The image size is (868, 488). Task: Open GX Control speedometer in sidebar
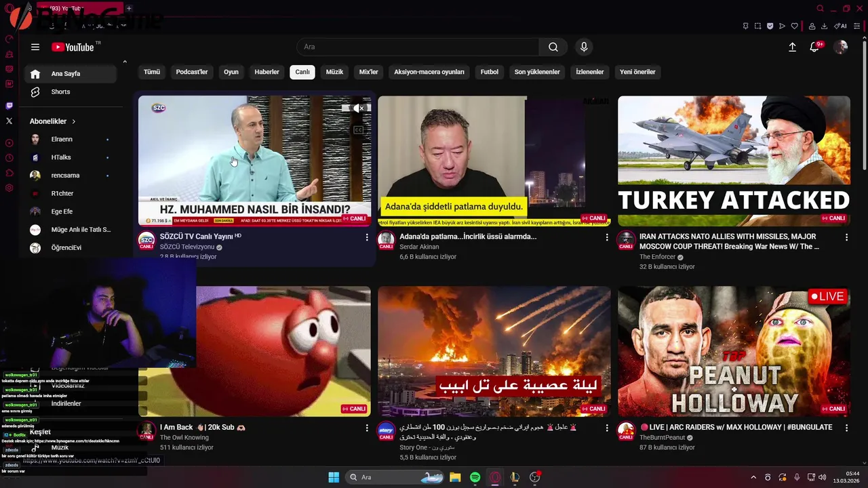[x=9, y=39]
